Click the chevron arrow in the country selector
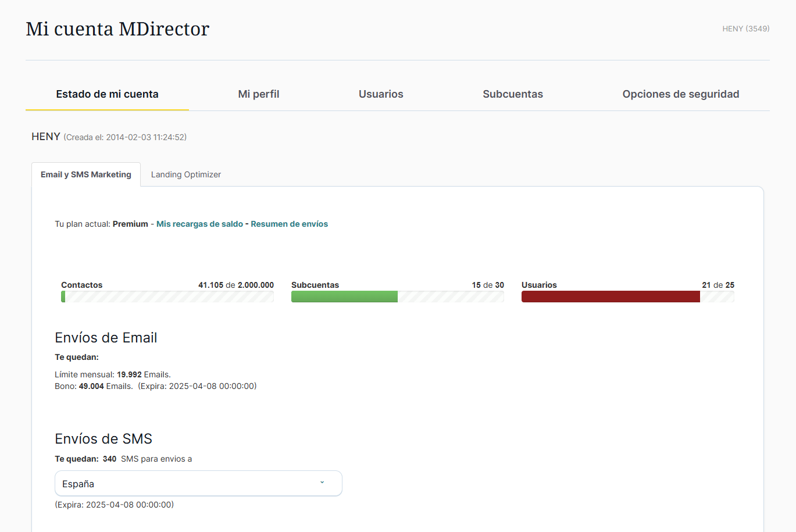 [x=322, y=483]
